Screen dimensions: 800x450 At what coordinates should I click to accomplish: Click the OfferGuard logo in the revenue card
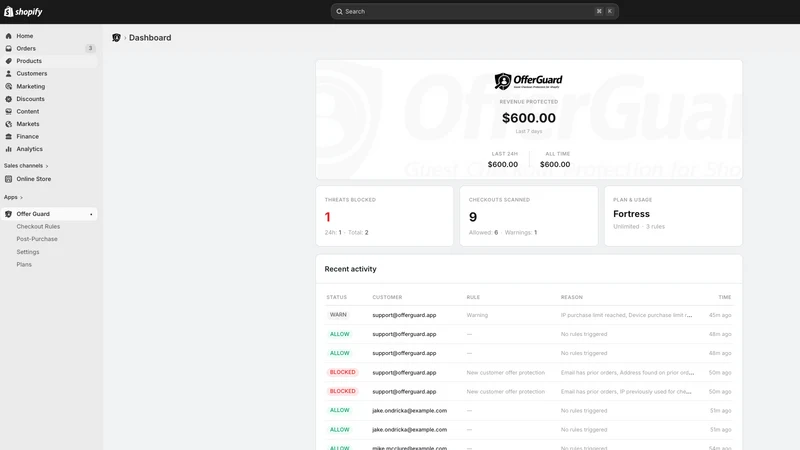[529, 81]
